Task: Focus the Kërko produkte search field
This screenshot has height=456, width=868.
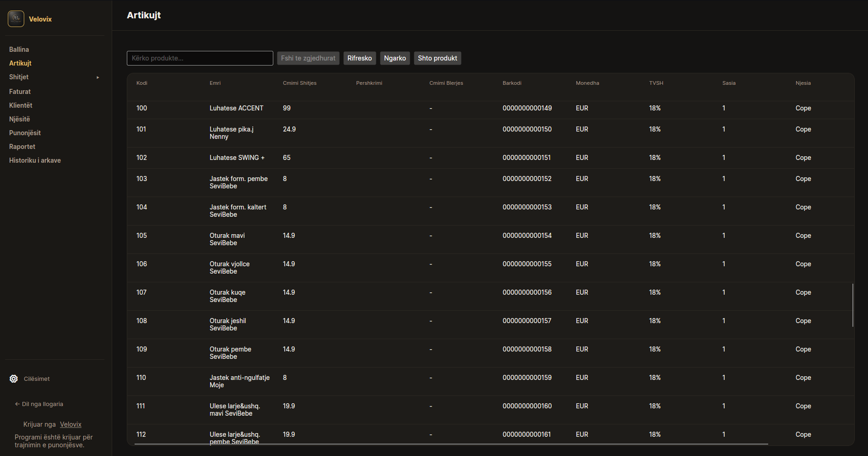Action: (200, 58)
